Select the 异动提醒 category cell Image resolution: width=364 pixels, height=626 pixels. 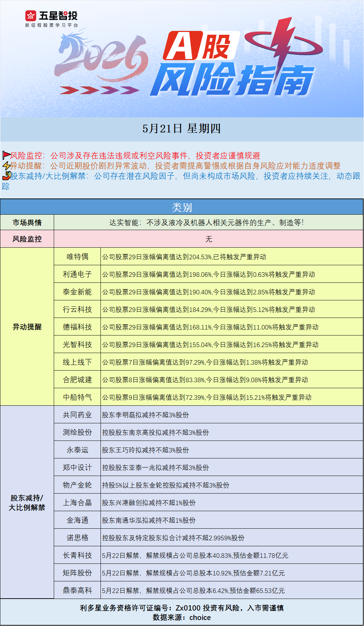27,327
